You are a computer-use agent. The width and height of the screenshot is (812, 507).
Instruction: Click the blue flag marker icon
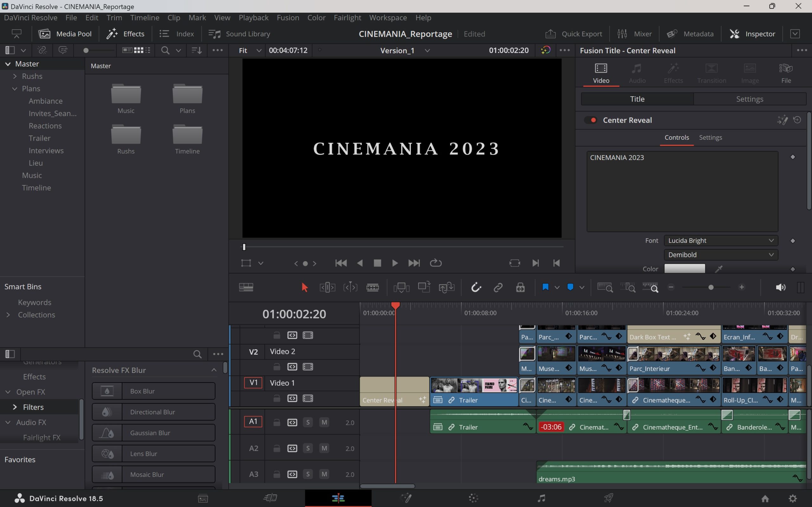pos(545,287)
